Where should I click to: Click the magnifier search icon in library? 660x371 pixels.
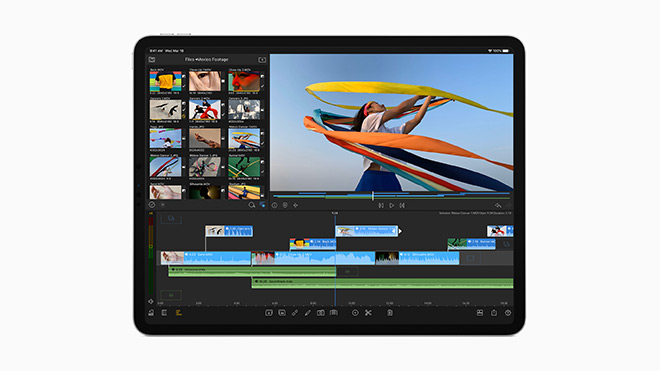click(x=252, y=205)
